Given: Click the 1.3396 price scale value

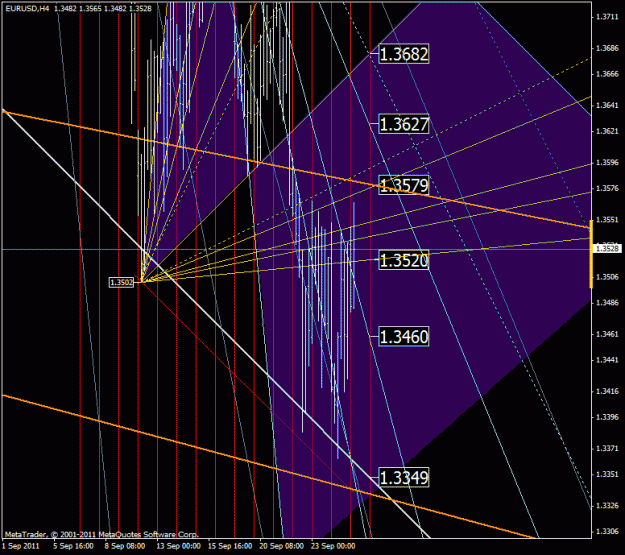Looking at the screenshot, I should coord(607,417).
